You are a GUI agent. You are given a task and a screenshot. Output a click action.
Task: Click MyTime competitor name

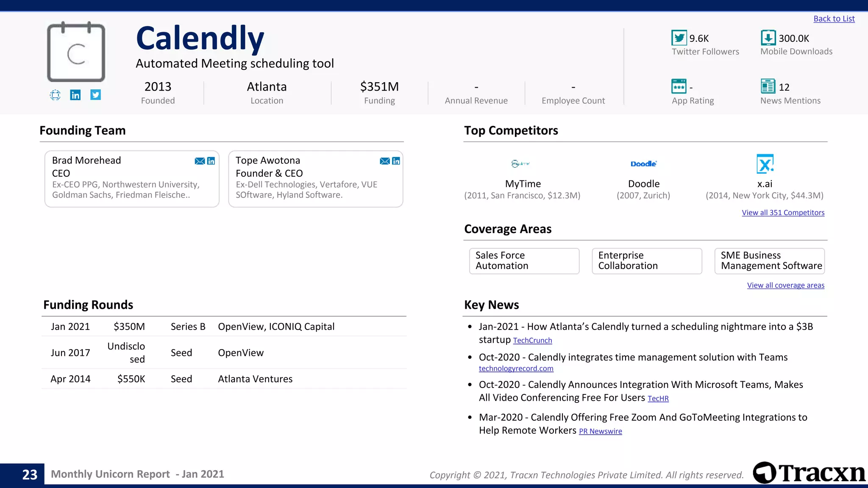[523, 184]
